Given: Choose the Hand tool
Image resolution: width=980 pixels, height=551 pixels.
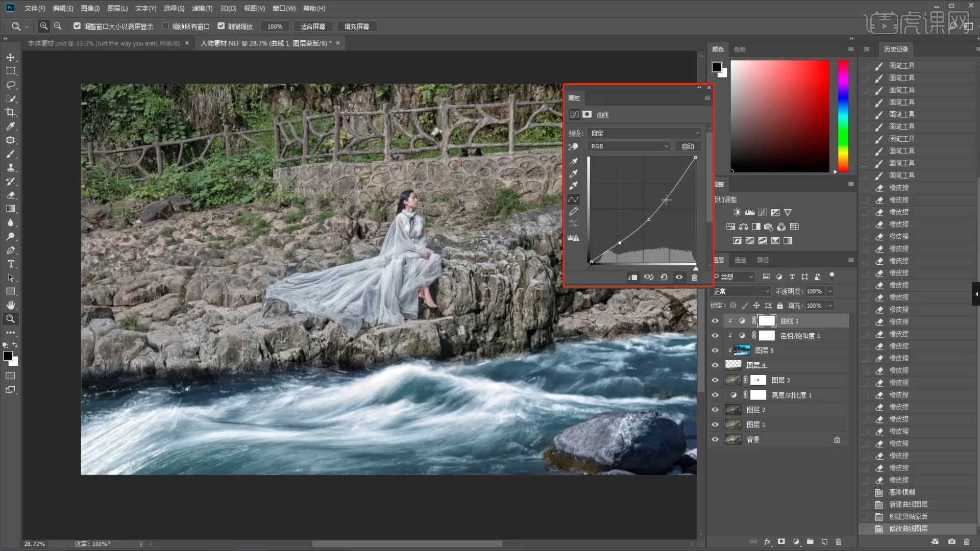Looking at the screenshot, I should point(10,305).
